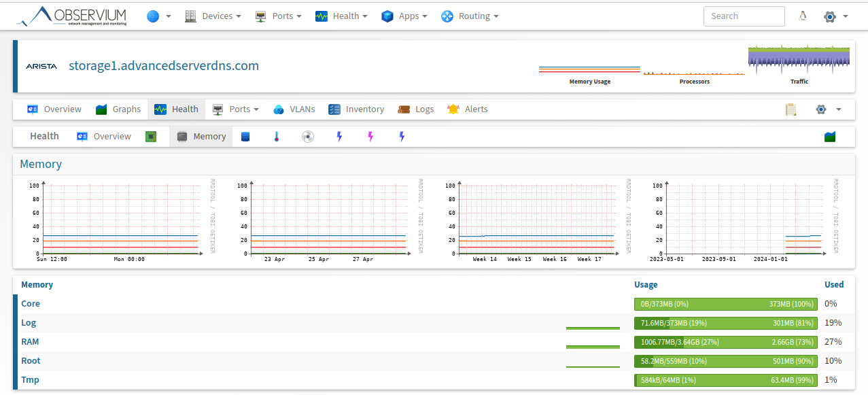This screenshot has height=395, width=868.
Task: Select the temperature thermometer icon
Action: pos(277,137)
